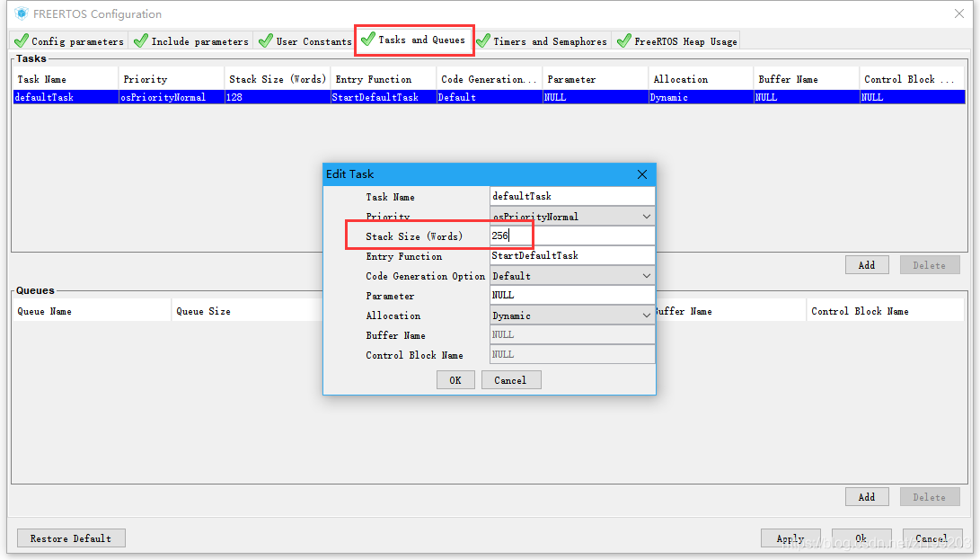The width and height of the screenshot is (980, 560).
Task: Click Add button in Tasks section
Action: (x=866, y=265)
